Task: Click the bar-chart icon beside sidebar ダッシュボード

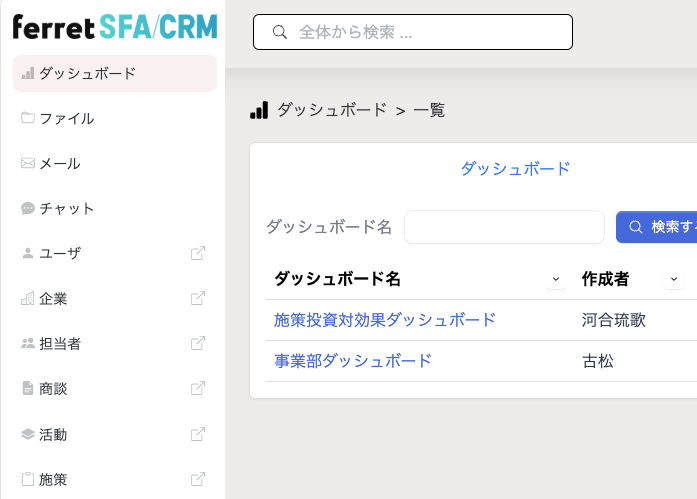Action: click(x=28, y=73)
